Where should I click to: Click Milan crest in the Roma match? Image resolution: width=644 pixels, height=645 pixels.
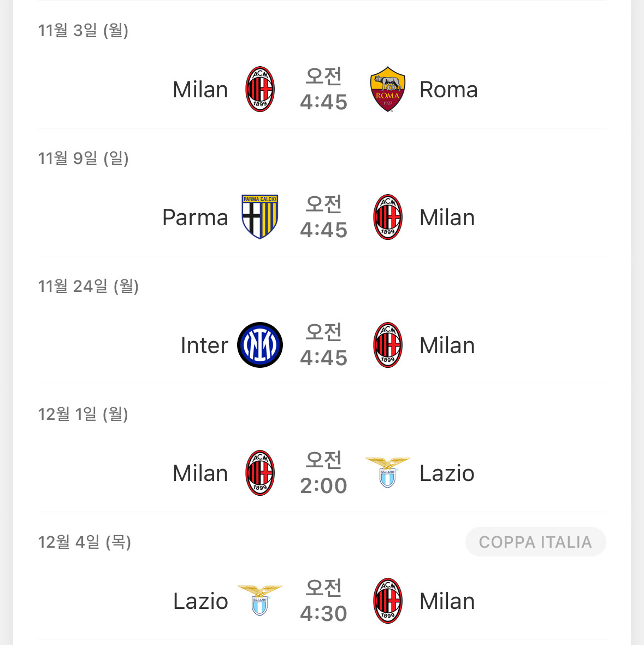260,89
